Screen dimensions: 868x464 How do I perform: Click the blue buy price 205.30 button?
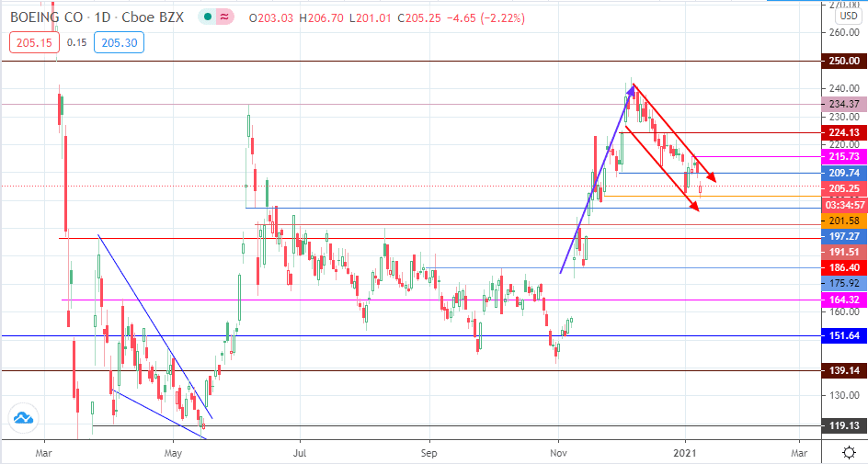click(119, 42)
